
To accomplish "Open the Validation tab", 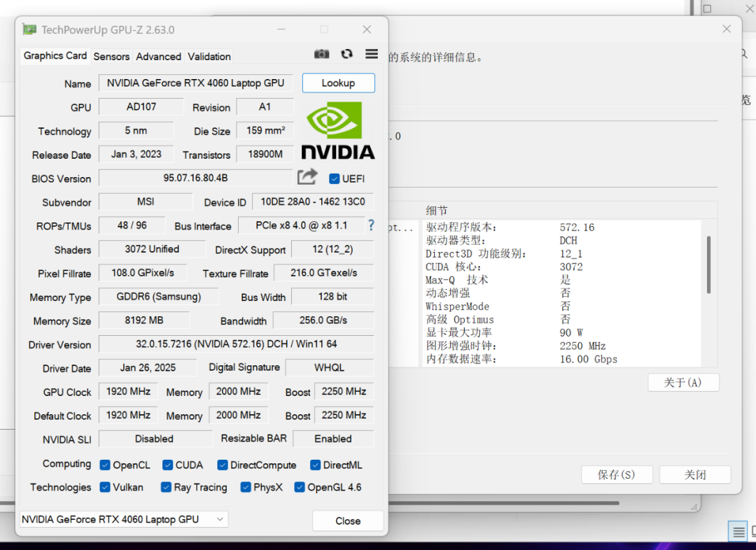I will click(209, 57).
